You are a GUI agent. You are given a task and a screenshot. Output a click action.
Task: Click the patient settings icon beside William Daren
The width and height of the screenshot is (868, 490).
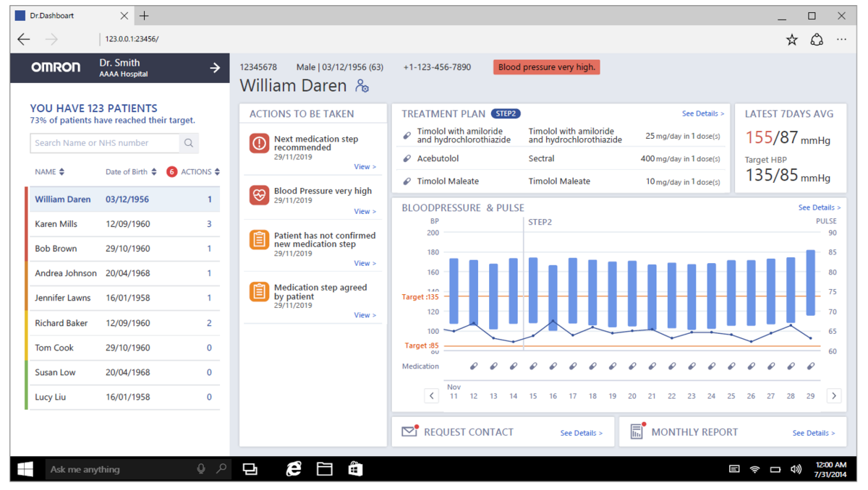pyautogui.click(x=362, y=87)
